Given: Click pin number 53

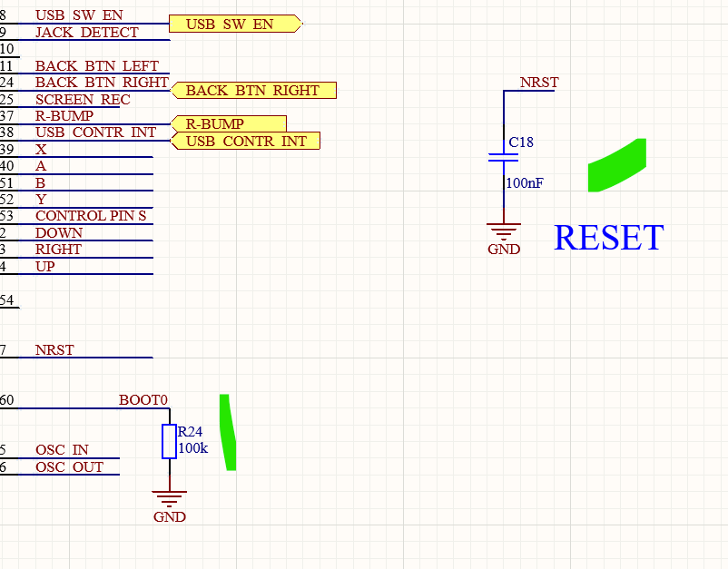Looking at the screenshot, I should [x=6, y=216].
